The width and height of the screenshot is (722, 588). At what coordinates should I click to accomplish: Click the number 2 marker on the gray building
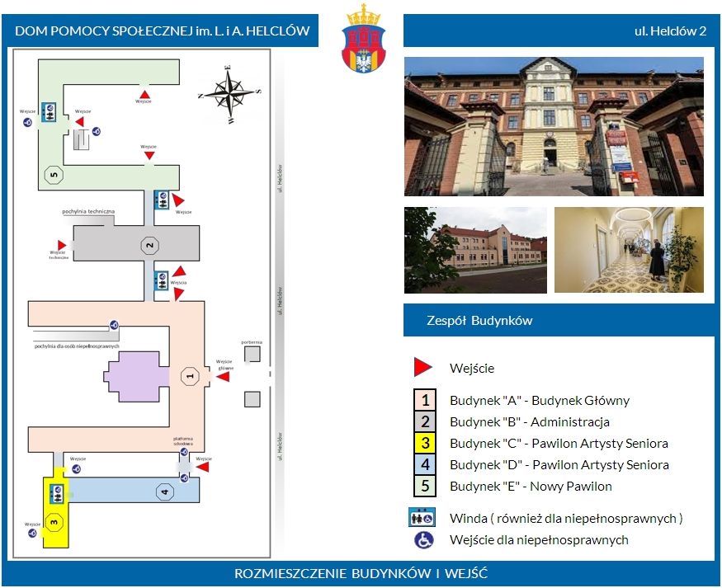pos(149,245)
